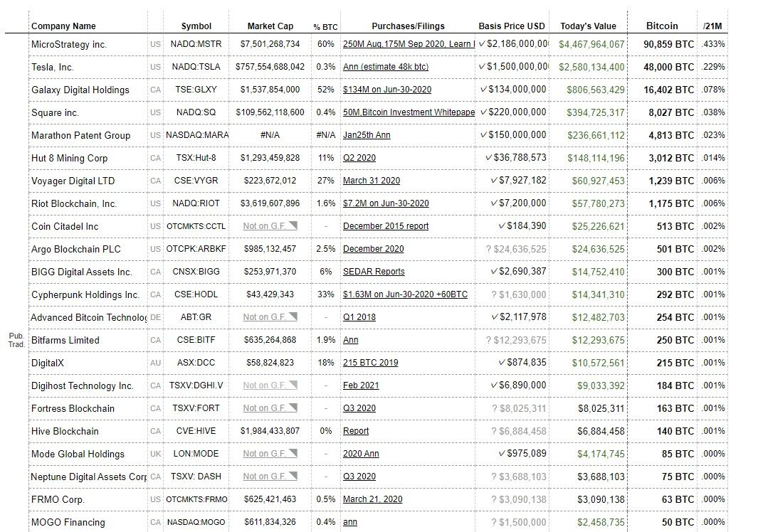763x532 pixels.
Task: Click the Purchases/Filings column header
Action: coord(409,26)
